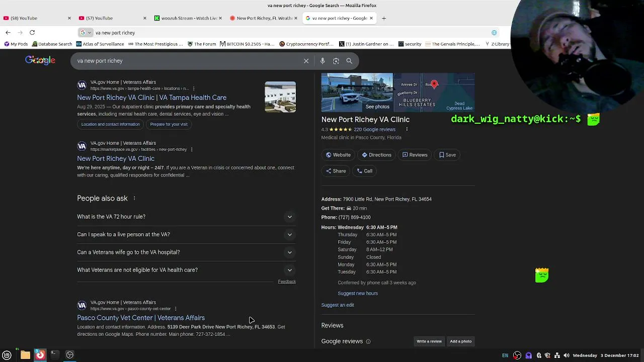The width and height of the screenshot is (644, 362).
Task: Open the terminal from the taskbar
Action: [54, 355]
